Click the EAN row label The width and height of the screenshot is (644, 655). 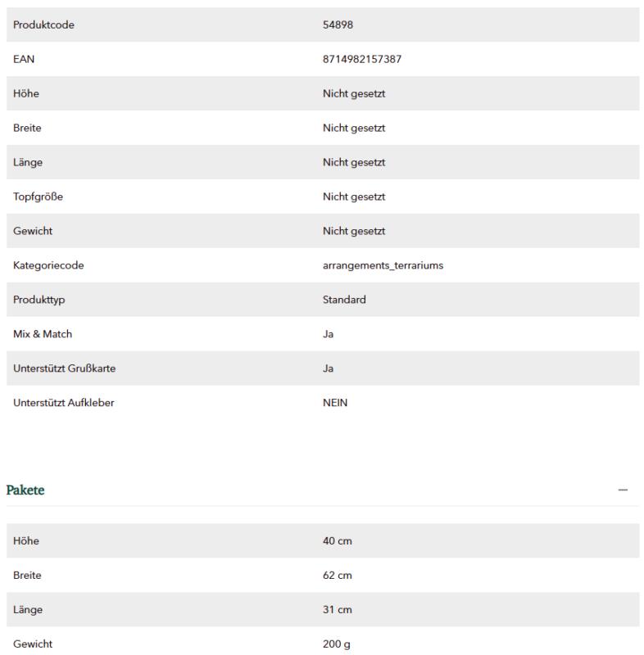pos(24,59)
